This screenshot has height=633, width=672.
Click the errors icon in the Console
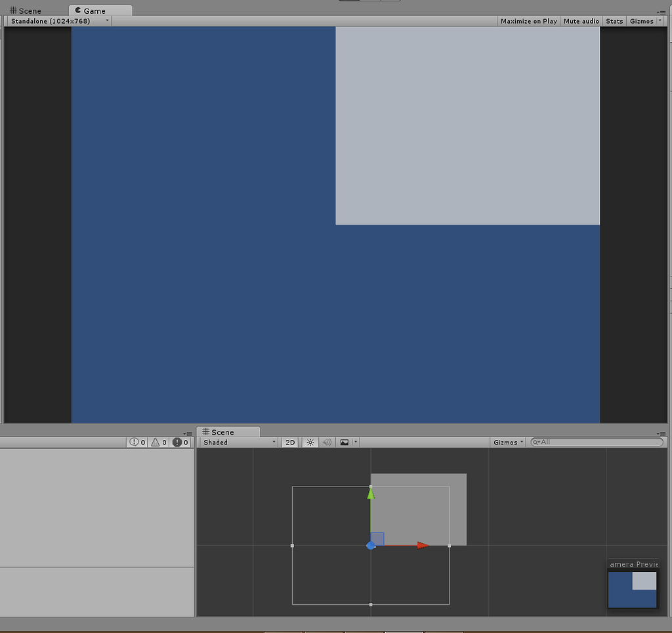(178, 442)
